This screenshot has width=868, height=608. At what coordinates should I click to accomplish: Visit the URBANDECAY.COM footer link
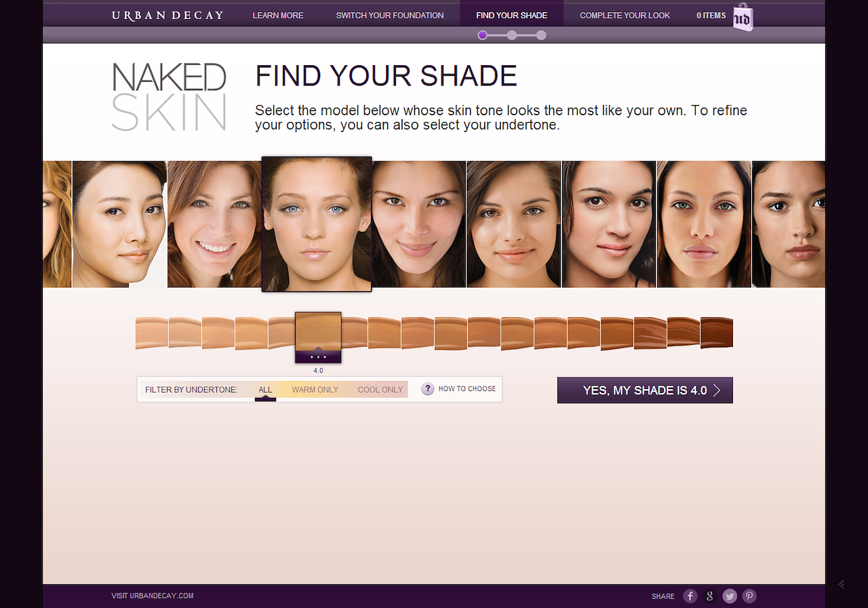coord(153,596)
